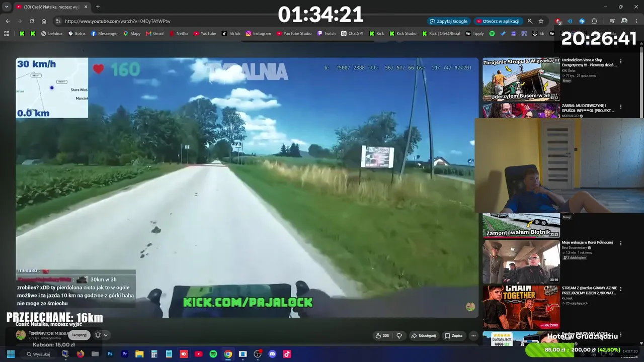Open site information icon in address bar
Screen dimensions: 644x362
click(x=58, y=21)
